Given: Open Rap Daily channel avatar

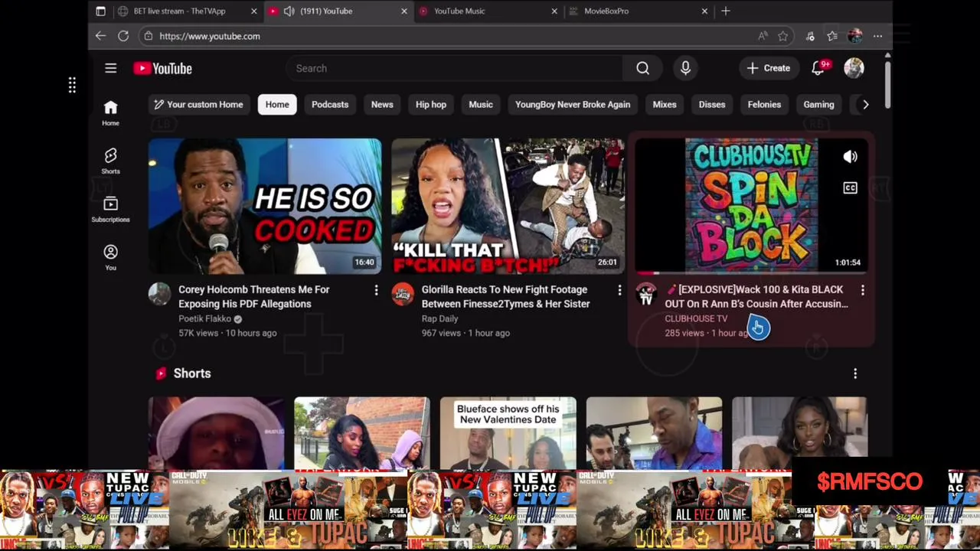Looking at the screenshot, I should [x=403, y=294].
